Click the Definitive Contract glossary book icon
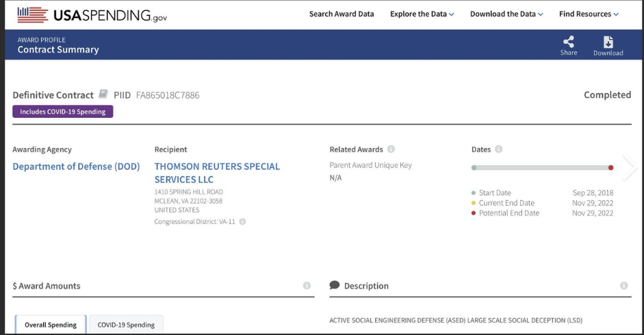The image size is (644, 335). (103, 95)
